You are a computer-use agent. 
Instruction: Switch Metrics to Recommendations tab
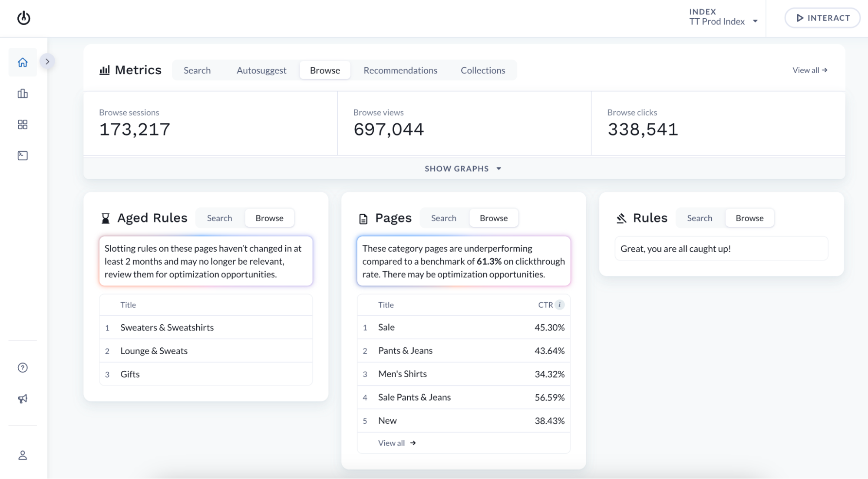[400, 70]
